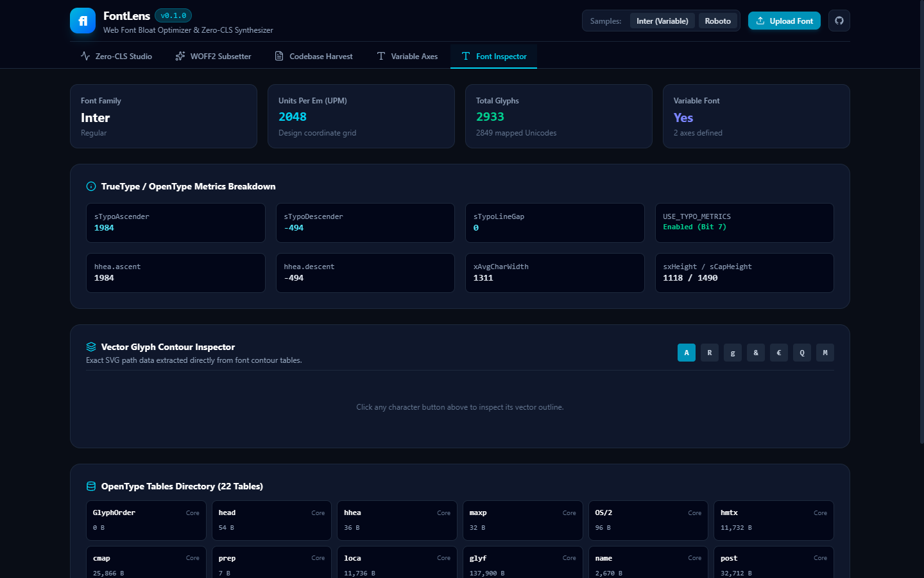The width and height of the screenshot is (924, 578).
Task: Click the Units Per Em value 2048
Action: tap(293, 117)
